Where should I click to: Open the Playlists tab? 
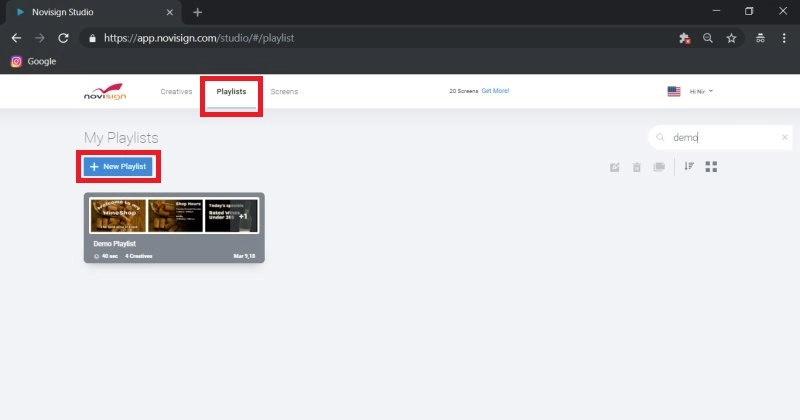coord(231,91)
